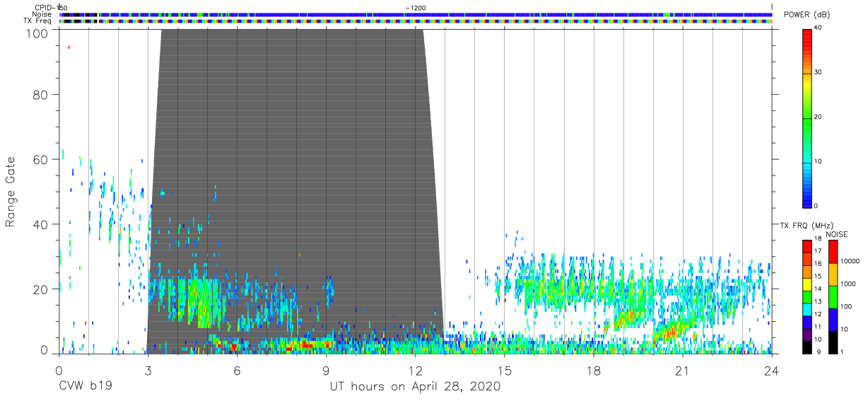The width and height of the screenshot is (868, 401).
Task: Click x-axis hour tick label 9
Action: (x=327, y=370)
